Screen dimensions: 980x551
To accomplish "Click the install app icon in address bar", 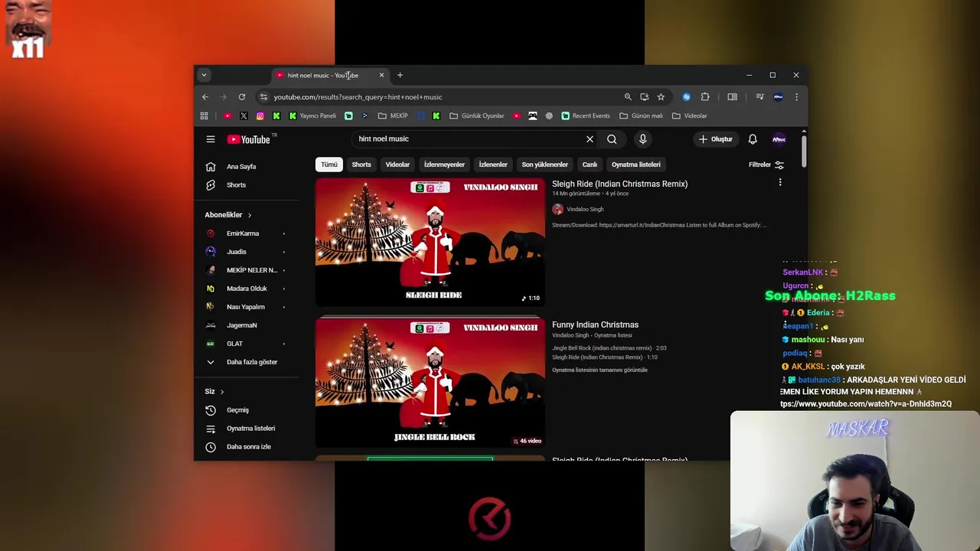I will [x=644, y=97].
